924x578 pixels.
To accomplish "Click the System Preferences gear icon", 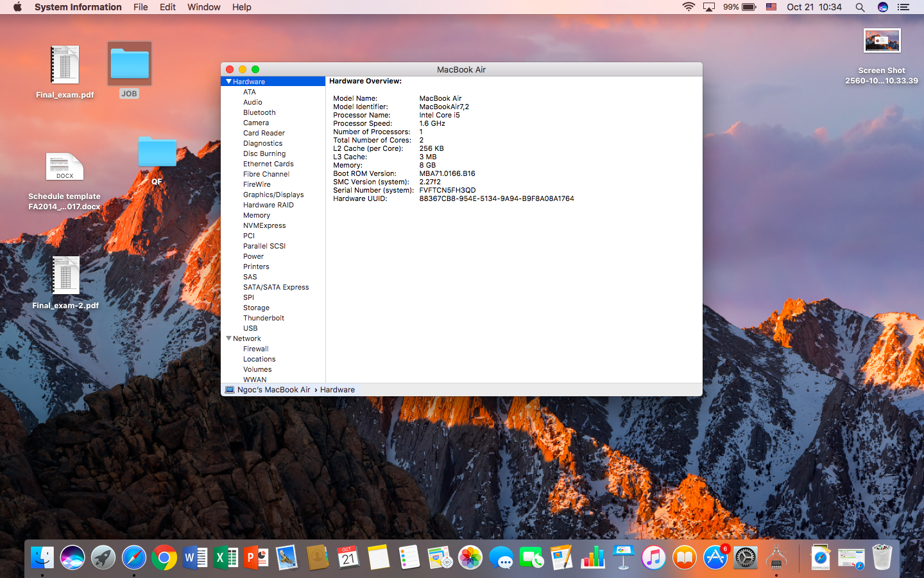I will (746, 557).
